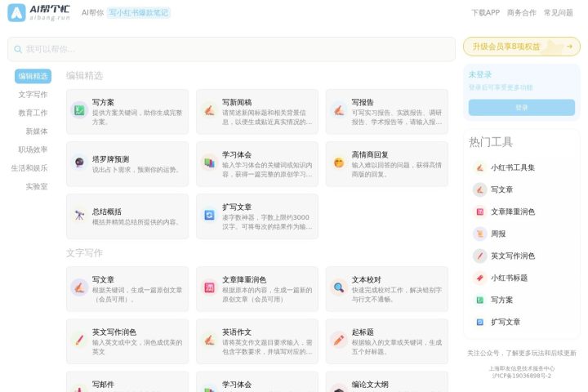
Task: Click the 起标题 title text
Action: 363,332
